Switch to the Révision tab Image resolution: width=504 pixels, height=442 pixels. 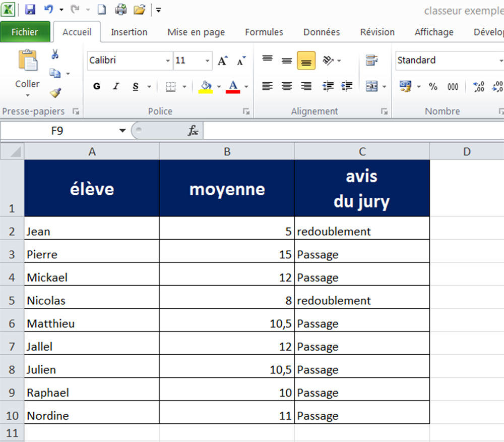(x=377, y=32)
